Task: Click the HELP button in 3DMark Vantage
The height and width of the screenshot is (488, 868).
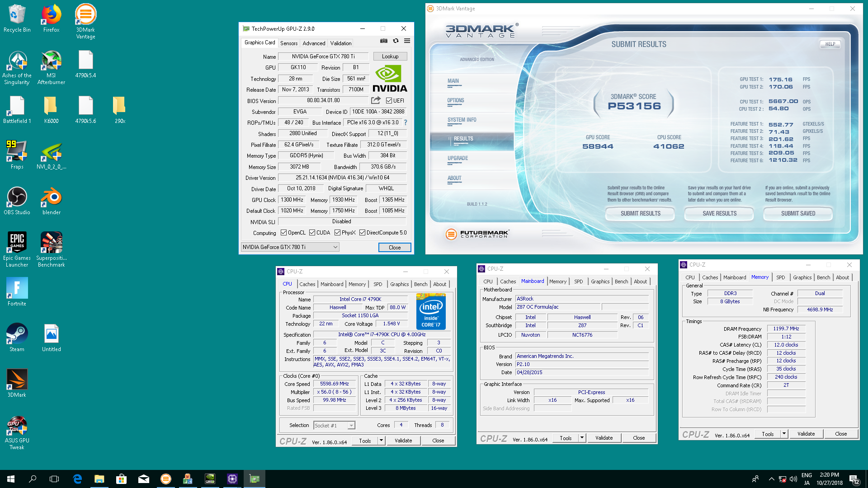Action: [x=830, y=44]
